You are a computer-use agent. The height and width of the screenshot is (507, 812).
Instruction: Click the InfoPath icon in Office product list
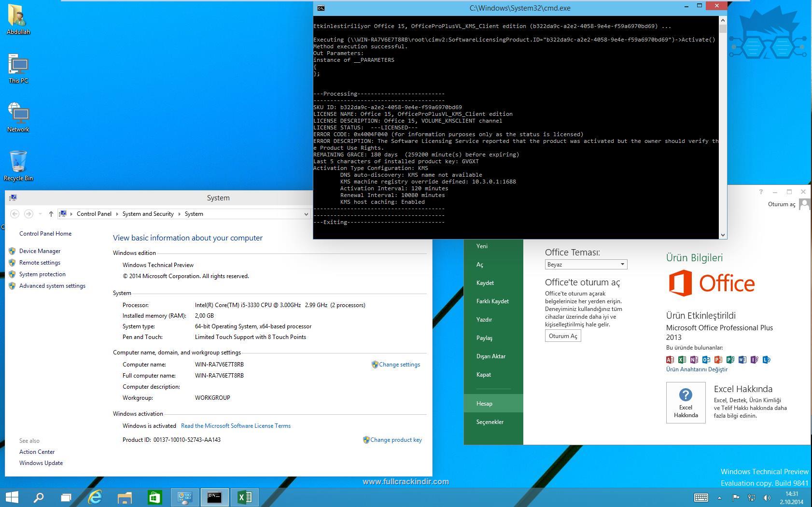click(755, 360)
